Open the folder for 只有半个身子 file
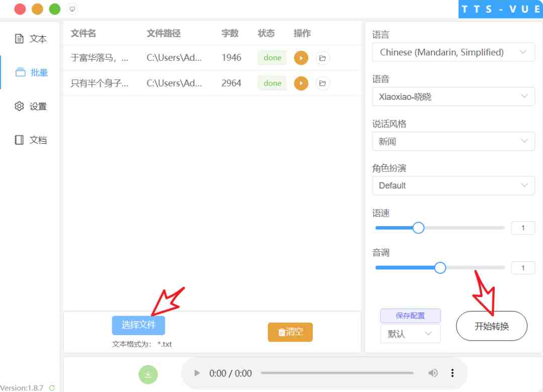Image resolution: width=543 pixels, height=392 pixels. (322, 83)
